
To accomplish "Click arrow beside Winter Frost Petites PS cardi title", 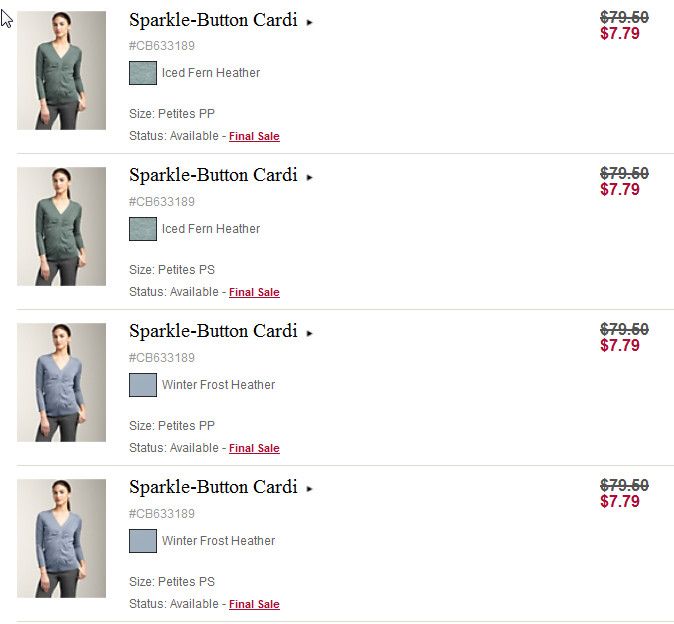I will (x=310, y=490).
